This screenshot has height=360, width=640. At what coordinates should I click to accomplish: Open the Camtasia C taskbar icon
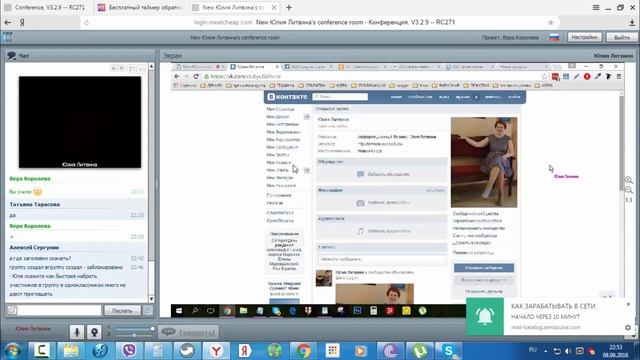(x=42, y=351)
